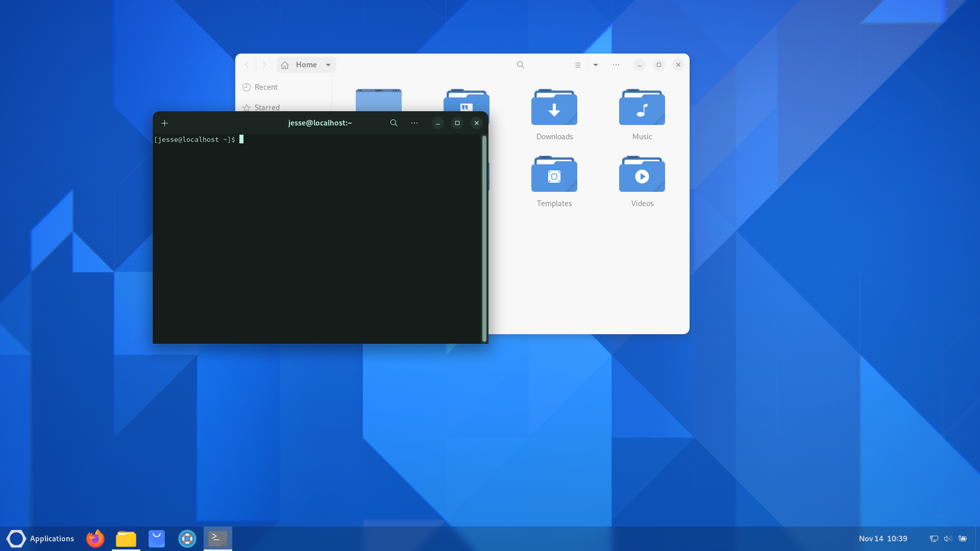Go forward in the Files window

(x=264, y=65)
